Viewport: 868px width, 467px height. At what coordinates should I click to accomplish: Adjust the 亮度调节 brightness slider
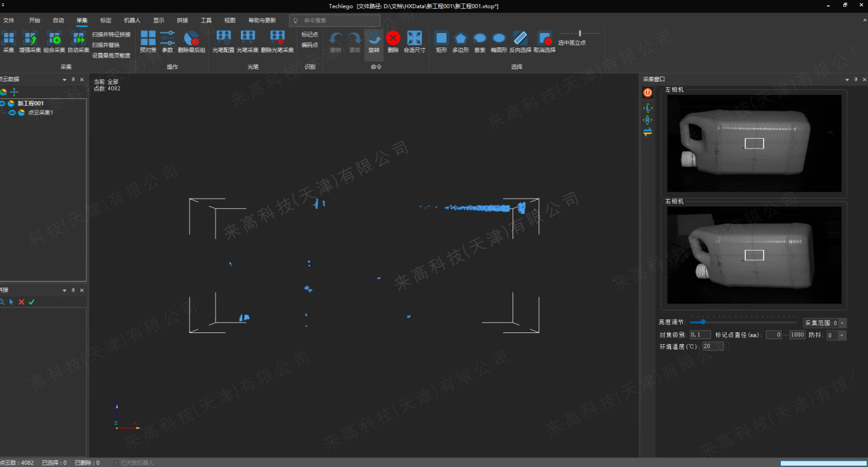[x=703, y=322]
